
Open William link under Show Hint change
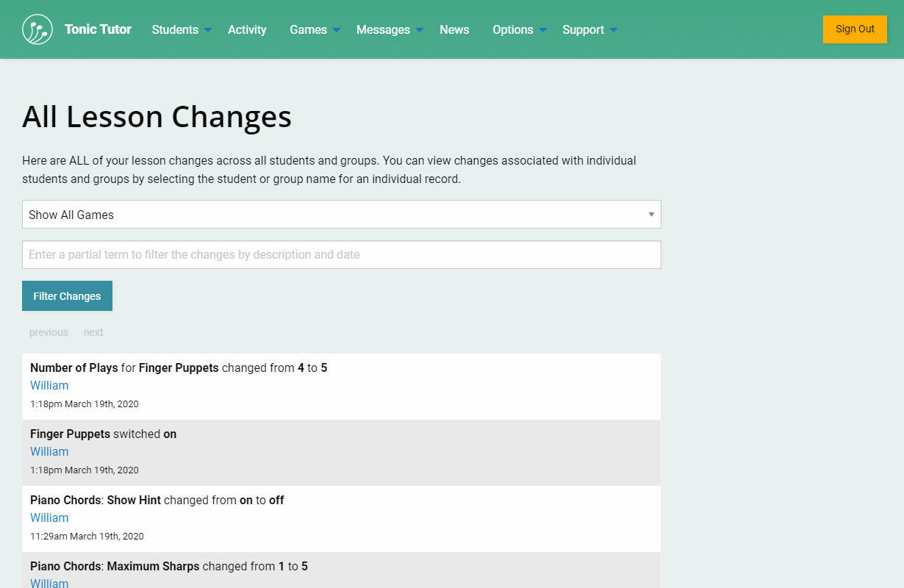click(49, 517)
